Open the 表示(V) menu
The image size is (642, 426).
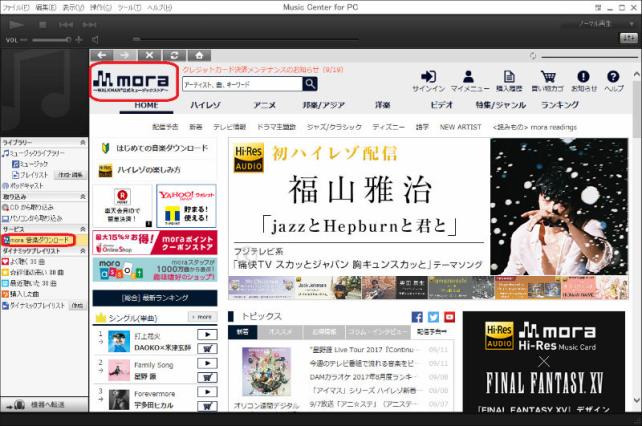tap(73, 7)
